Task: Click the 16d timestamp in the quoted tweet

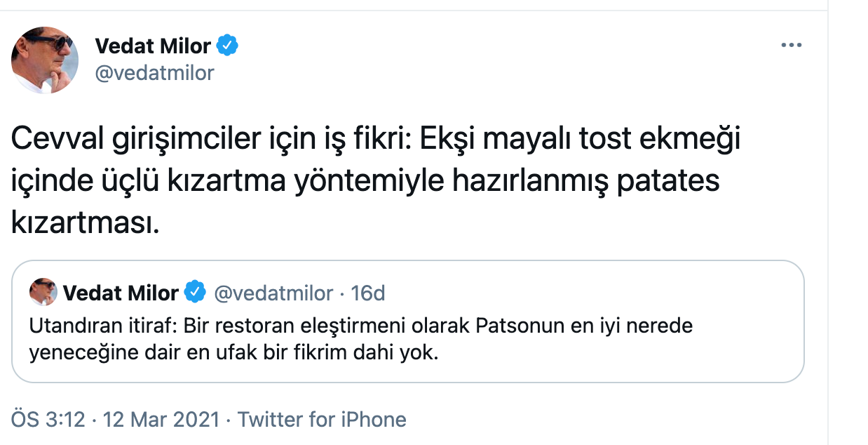Action: click(x=367, y=293)
